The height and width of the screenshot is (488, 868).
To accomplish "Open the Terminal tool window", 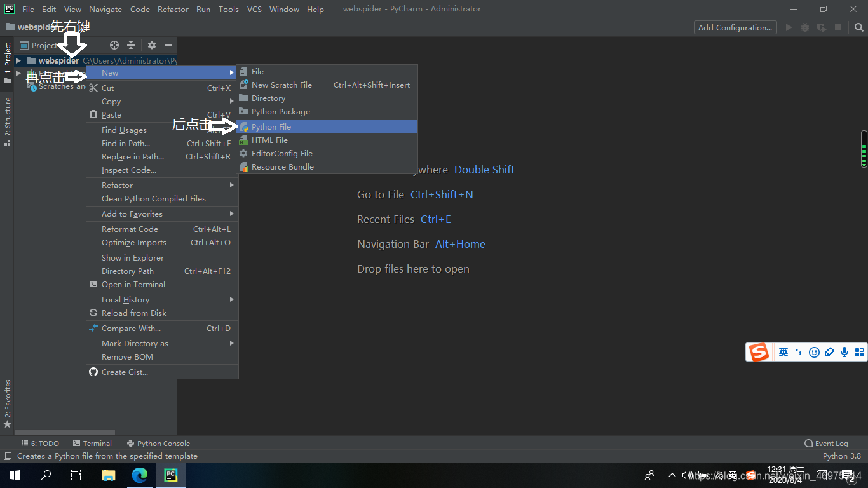I will pos(92,444).
